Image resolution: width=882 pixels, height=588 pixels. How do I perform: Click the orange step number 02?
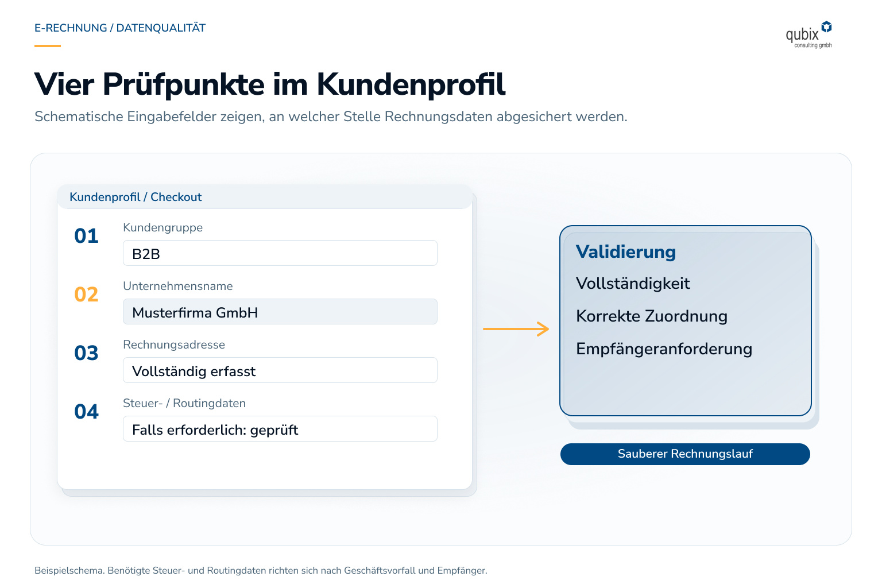pos(87,295)
